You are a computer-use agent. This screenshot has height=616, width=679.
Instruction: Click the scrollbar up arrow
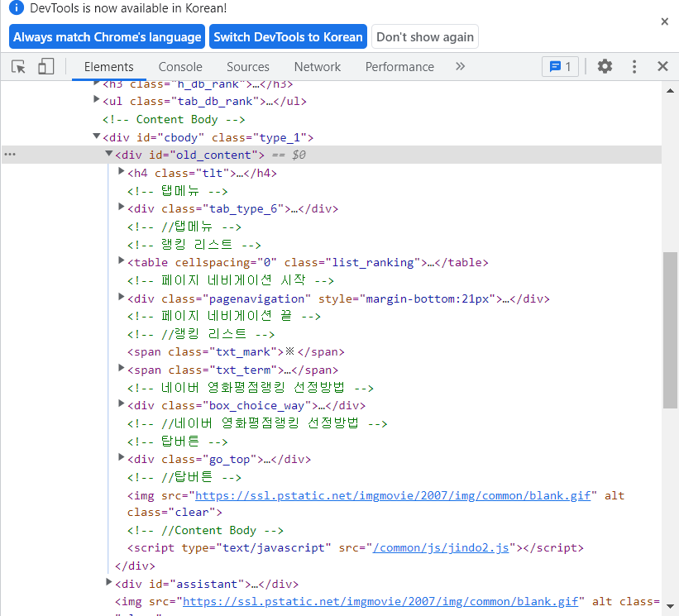[x=670, y=91]
